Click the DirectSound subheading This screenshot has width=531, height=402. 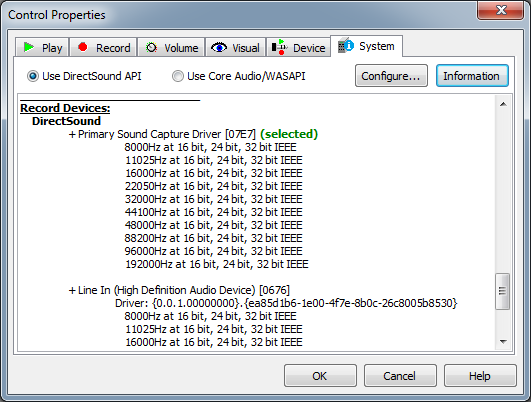tap(66, 121)
